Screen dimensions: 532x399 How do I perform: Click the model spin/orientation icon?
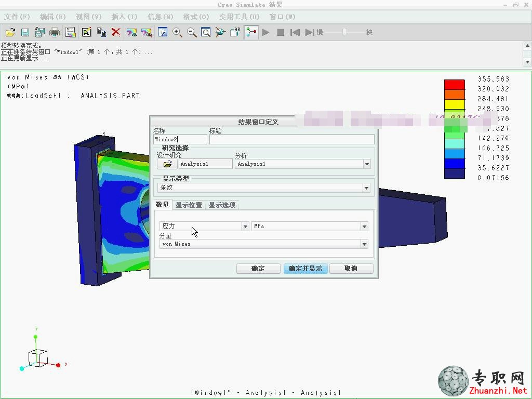coord(220,32)
